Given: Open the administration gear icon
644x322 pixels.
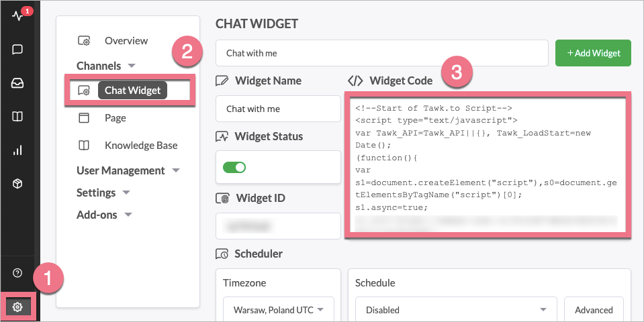Looking at the screenshot, I should pos(17,307).
